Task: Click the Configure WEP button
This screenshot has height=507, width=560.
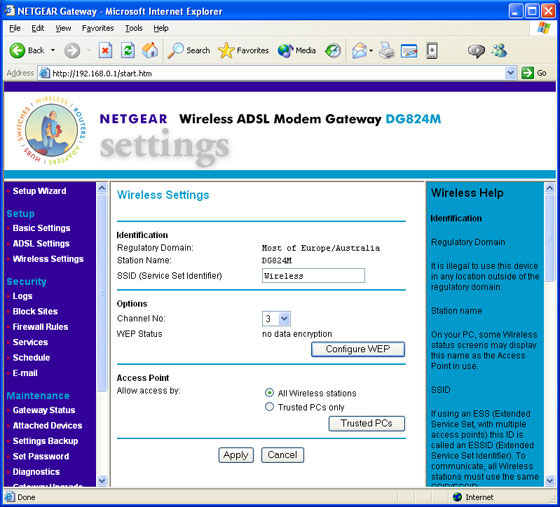Action: click(358, 349)
